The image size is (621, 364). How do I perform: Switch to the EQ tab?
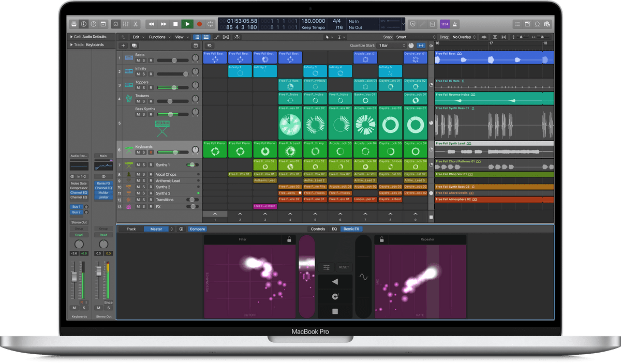pos(334,229)
